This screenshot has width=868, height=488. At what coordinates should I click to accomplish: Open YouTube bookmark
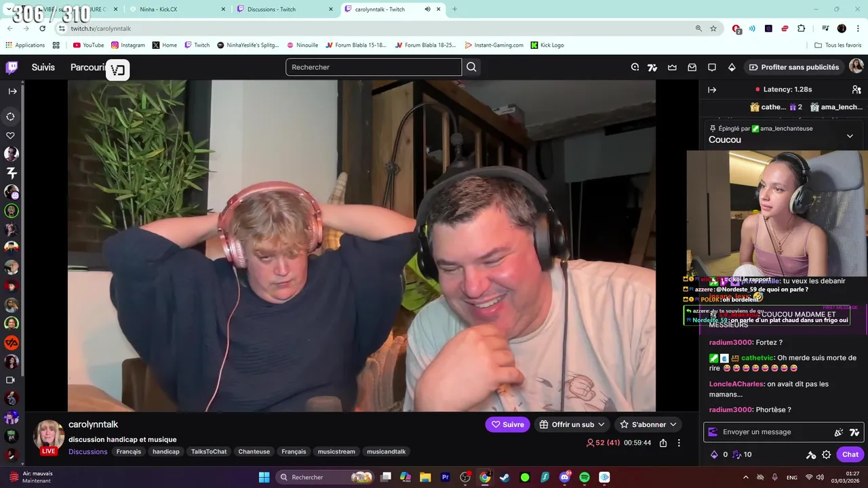(88, 45)
